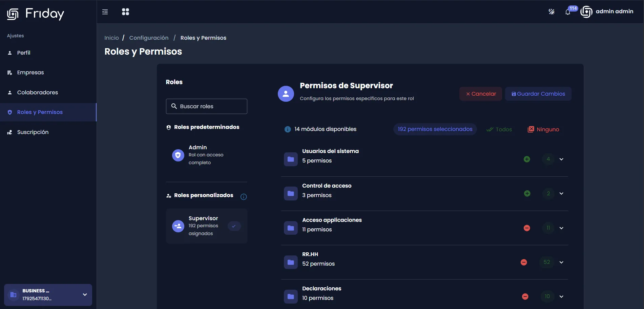The image size is (644, 309).
Task: Click the Acceso applicaciones folder icon
Action: coord(291,228)
